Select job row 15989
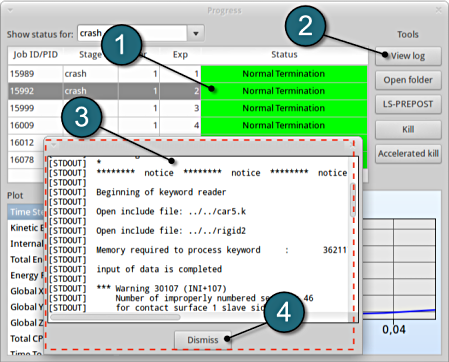 [188, 74]
